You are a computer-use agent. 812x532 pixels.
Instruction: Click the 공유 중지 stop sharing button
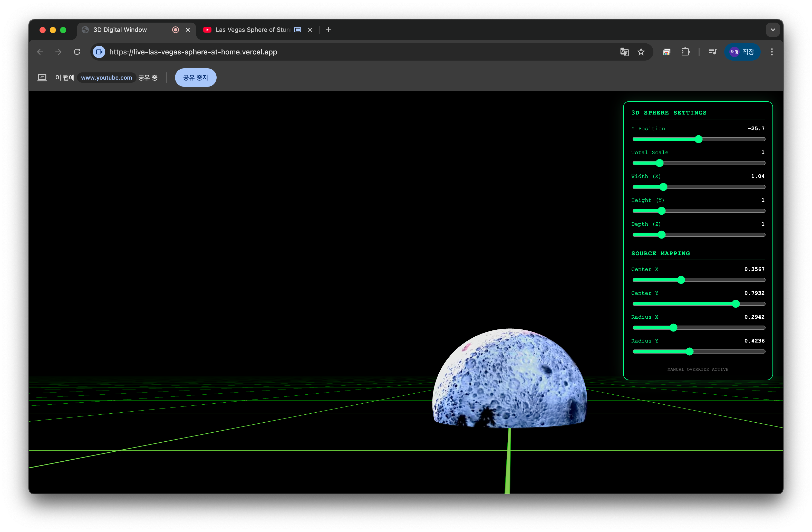[196, 78]
